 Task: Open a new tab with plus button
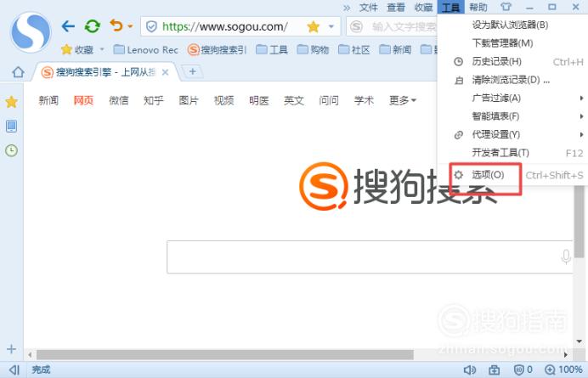[192, 71]
